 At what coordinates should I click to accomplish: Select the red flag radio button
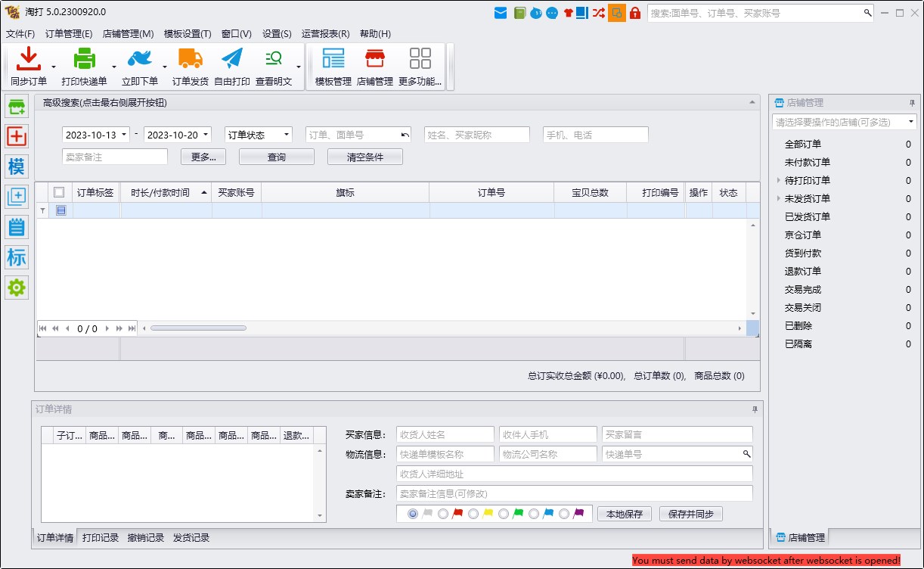point(443,514)
